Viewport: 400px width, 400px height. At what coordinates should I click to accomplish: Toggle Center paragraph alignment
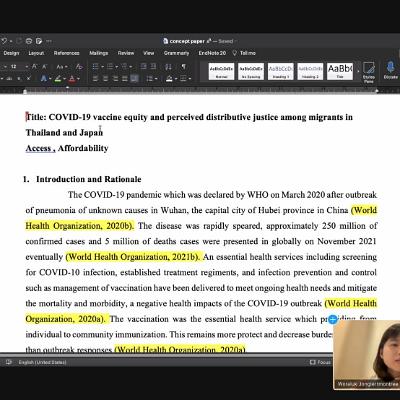coord(105,78)
